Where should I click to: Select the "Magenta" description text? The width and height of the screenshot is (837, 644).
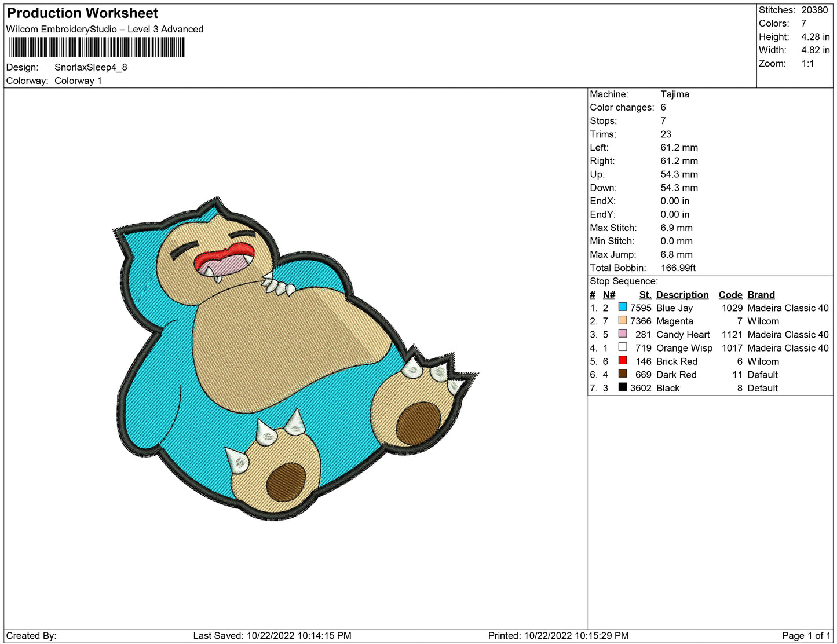(675, 321)
